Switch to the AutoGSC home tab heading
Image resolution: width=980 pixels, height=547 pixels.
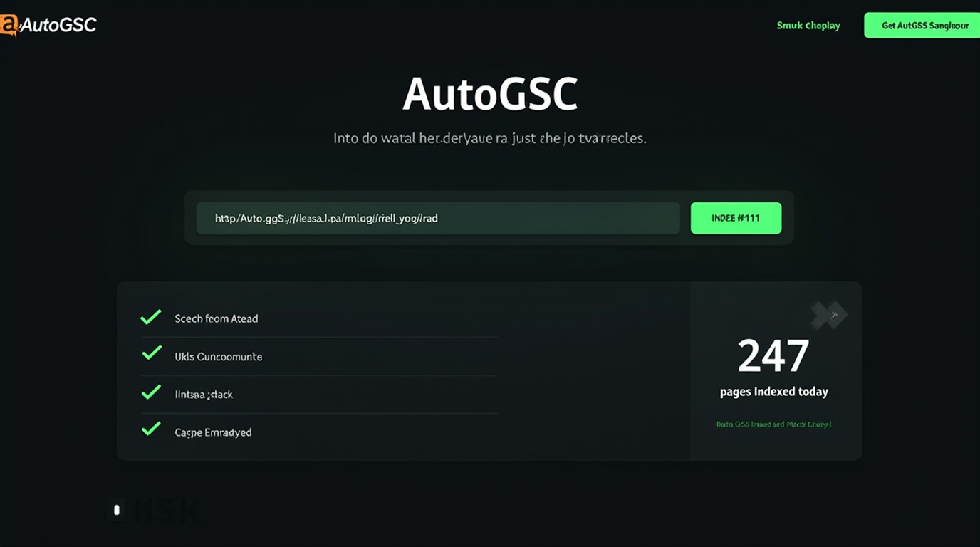tap(490, 91)
